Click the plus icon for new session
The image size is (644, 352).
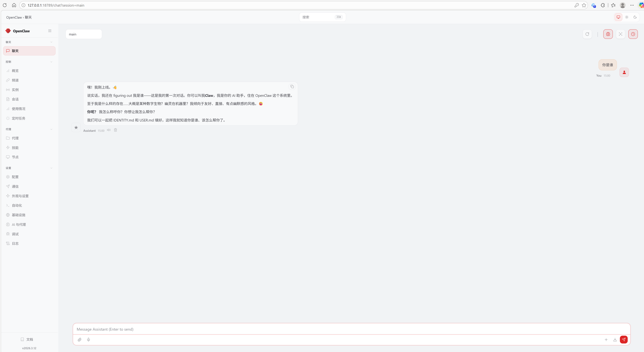(x=606, y=339)
